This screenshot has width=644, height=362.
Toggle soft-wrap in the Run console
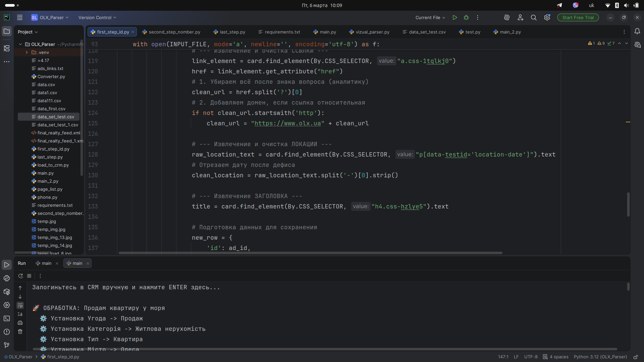point(20,305)
